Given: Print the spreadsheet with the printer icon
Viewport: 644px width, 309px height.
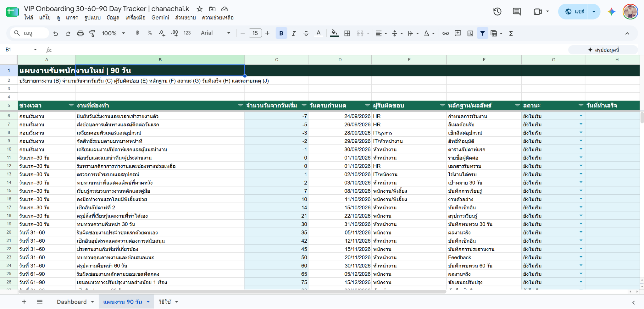Looking at the screenshot, I should click(x=80, y=33).
